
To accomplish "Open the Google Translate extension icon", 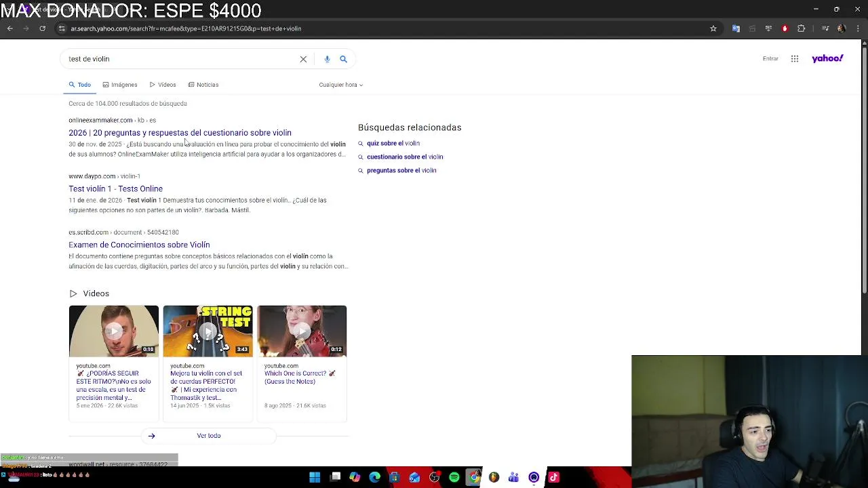I will 736,28.
